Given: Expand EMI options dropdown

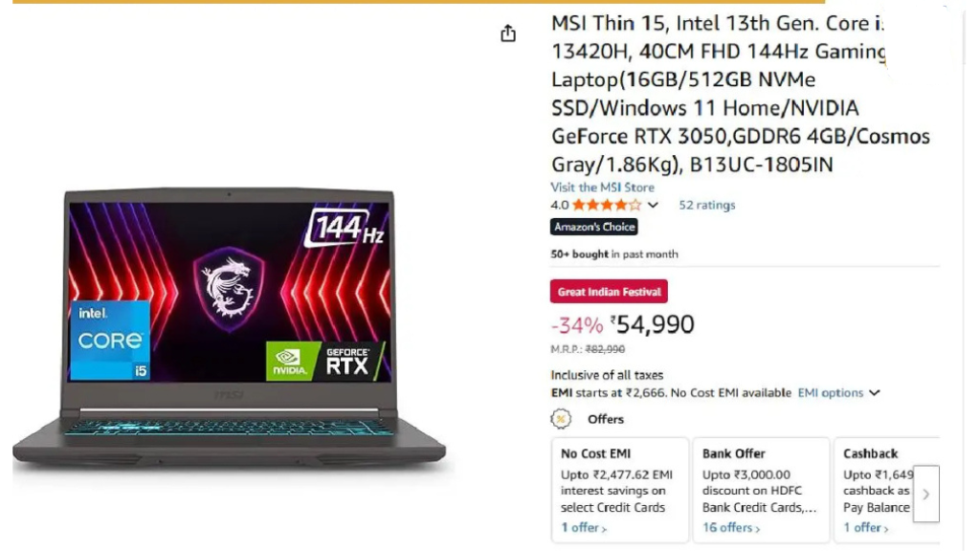Looking at the screenshot, I should tap(838, 392).
